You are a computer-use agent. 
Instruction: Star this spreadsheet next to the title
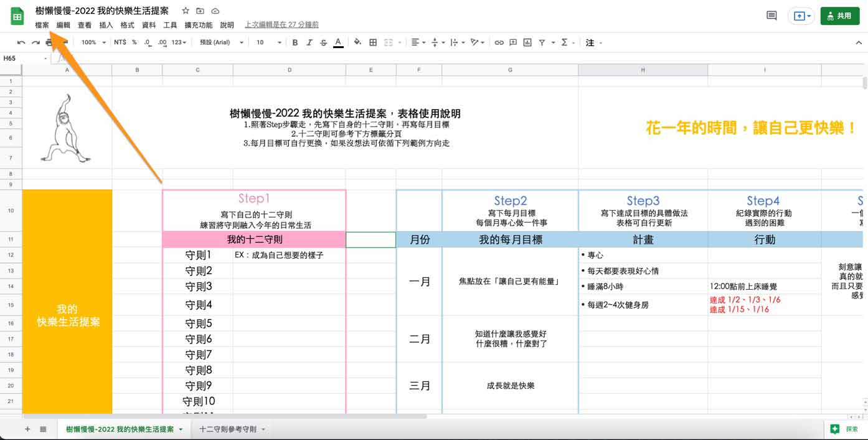[186, 11]
